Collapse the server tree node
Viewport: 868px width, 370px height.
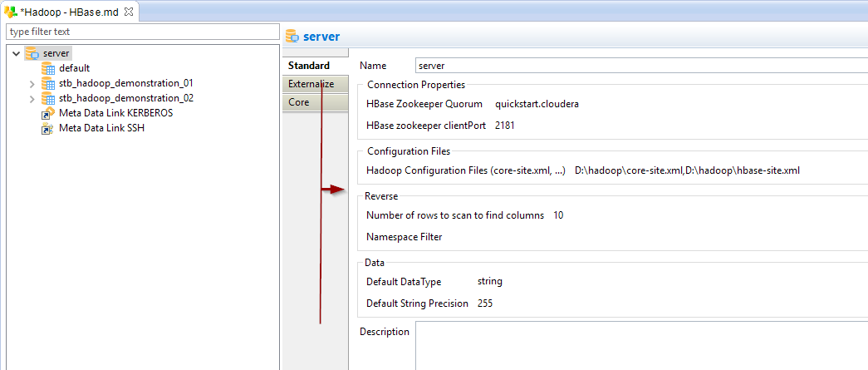(16, 54)
